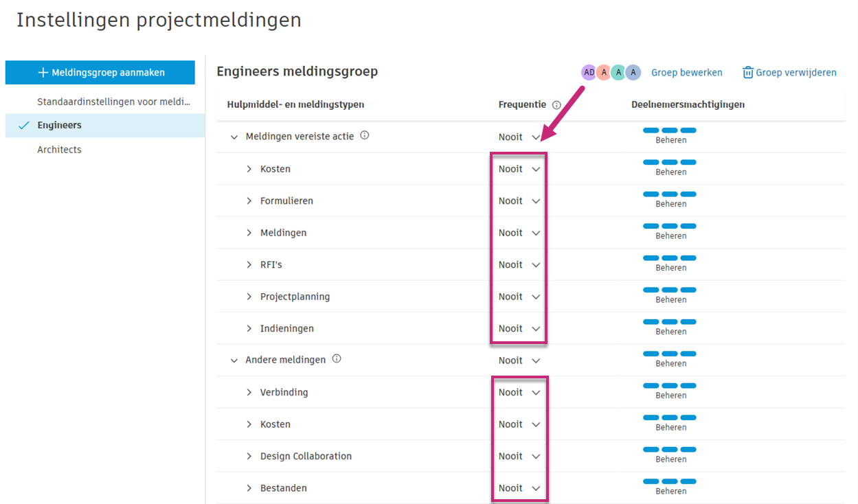Viewport: 858px width, 504px height.
Task: Click Groep bewerken link
Action: 686,72
